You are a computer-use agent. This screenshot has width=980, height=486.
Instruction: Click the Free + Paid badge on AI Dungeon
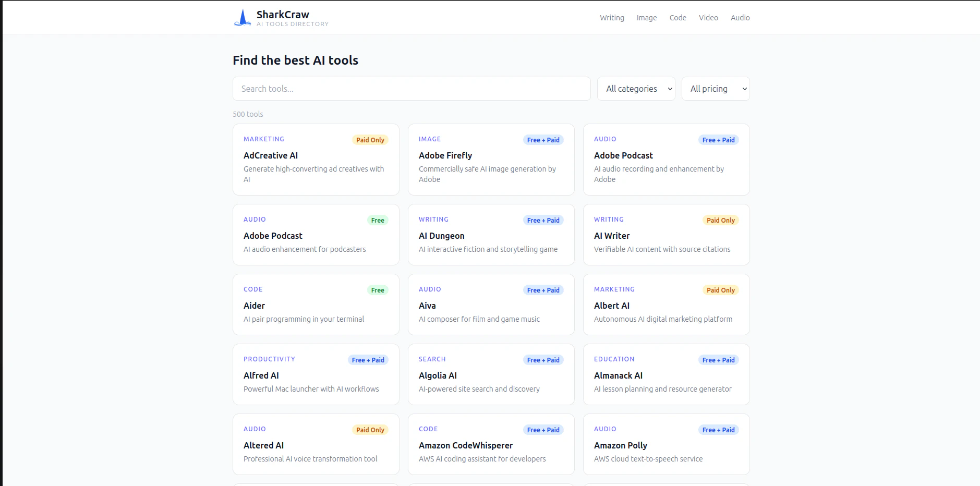[x=543, y=220]
